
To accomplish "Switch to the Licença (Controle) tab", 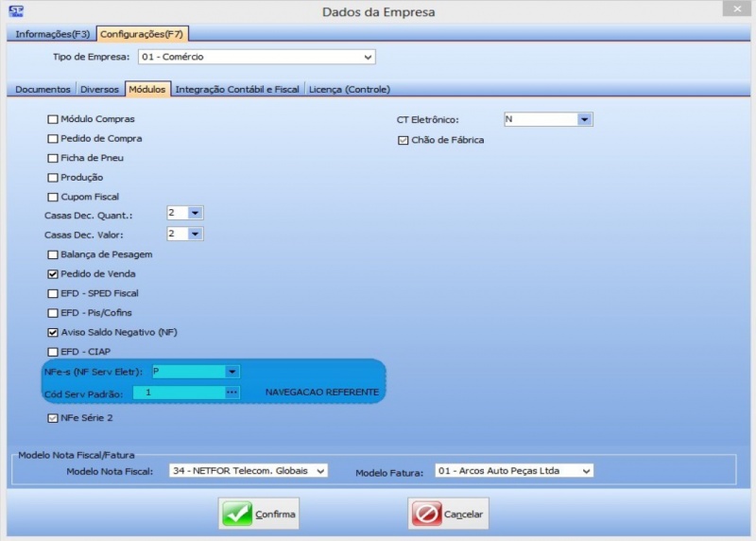I will (349, 89).
